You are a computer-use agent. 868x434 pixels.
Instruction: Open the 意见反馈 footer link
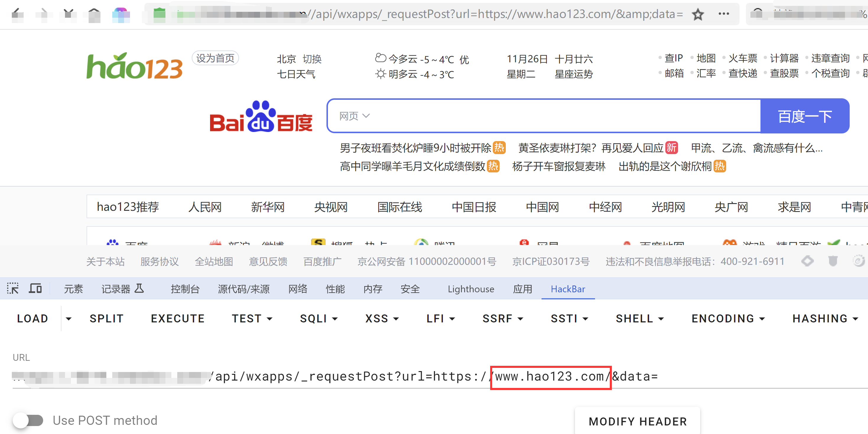click(x=268, y=261)
